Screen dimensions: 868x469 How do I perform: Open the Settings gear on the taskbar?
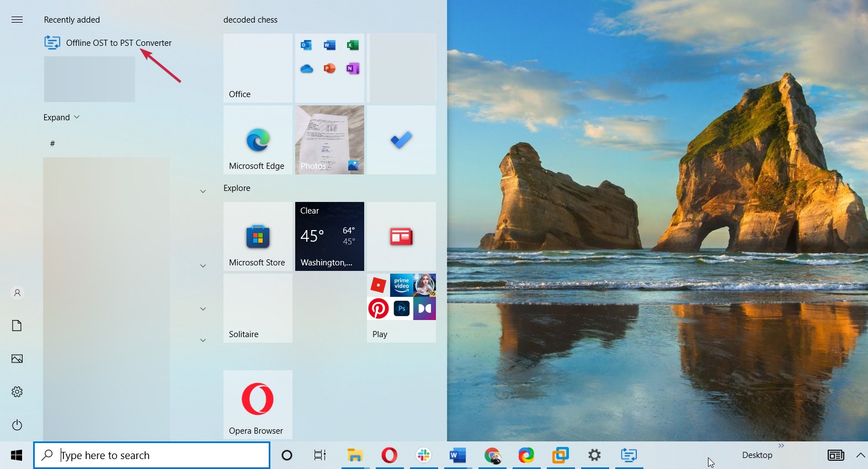(594, 455)
